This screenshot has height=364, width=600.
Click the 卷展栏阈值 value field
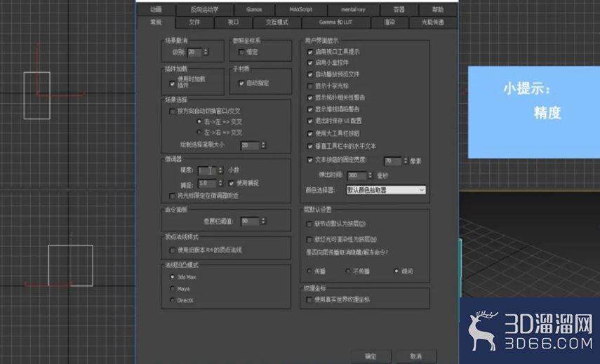pyautogui.click(x=250, y=221)
